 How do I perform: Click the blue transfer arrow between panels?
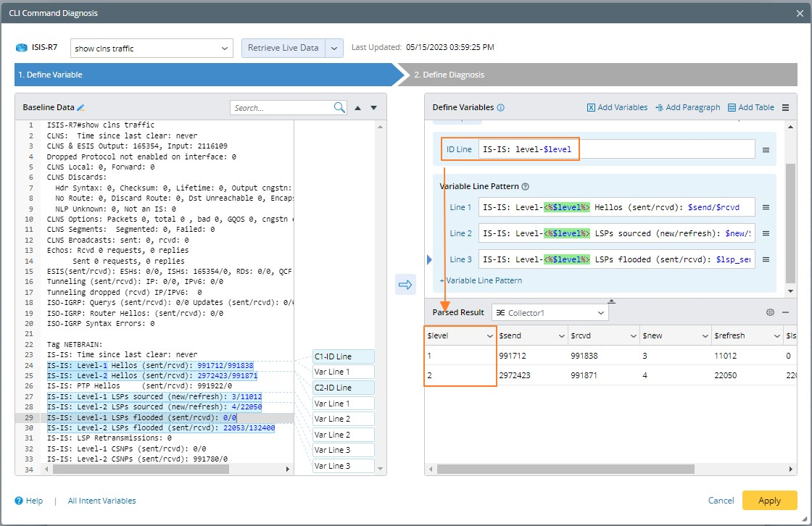tap(405, 285)
